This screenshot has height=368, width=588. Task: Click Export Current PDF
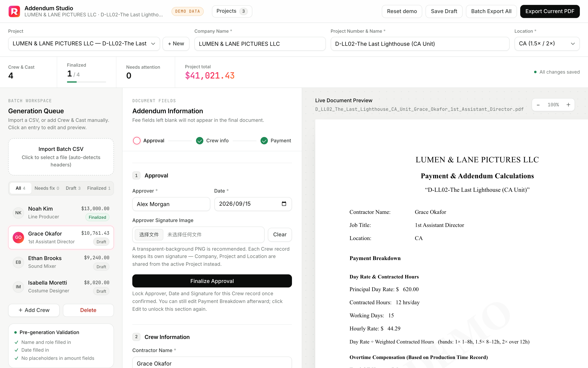pos(550,11)
